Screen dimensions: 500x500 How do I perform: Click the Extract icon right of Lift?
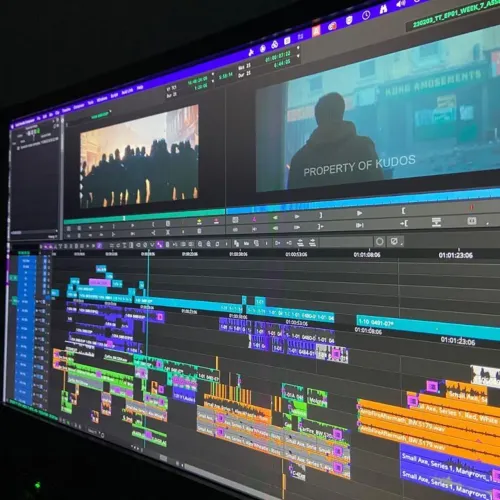coord(312,242)
